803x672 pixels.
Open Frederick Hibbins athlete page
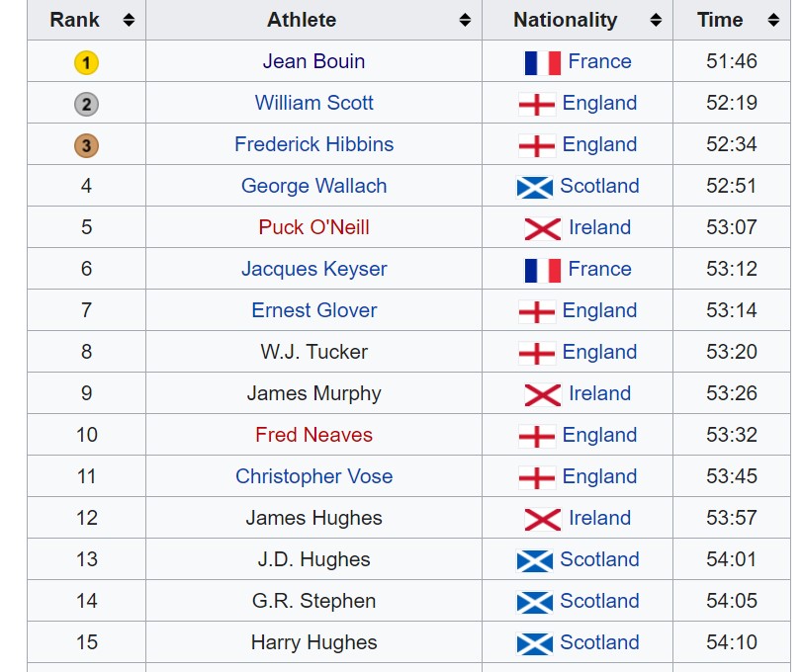313,144
